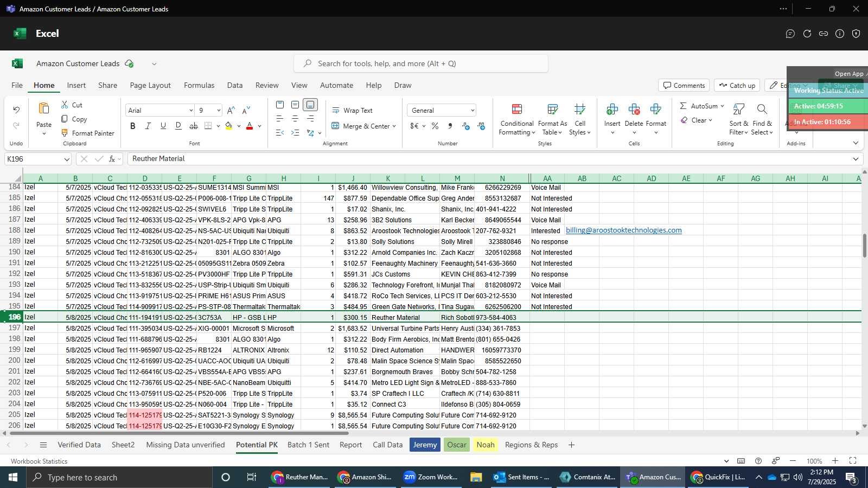Click the Conditional Formatting icon

517,110
